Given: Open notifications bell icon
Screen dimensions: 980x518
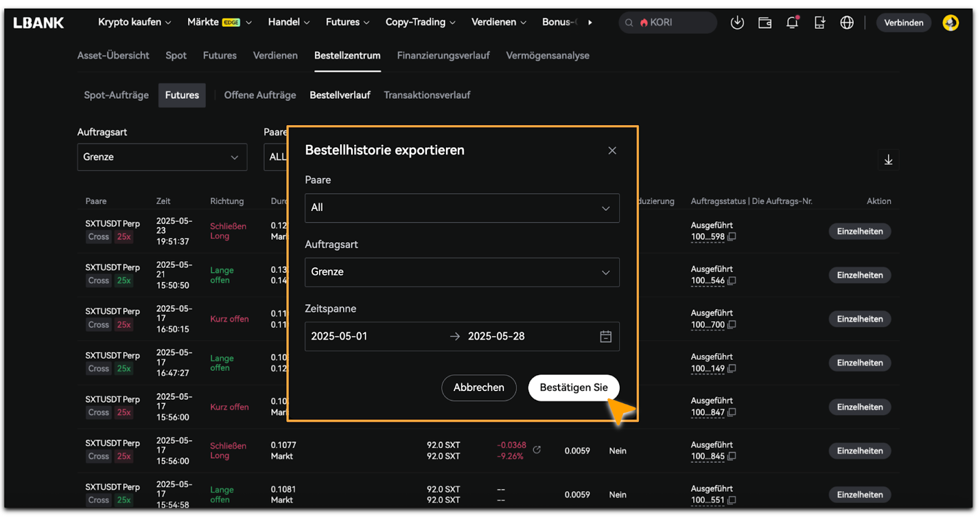Looking at the screenshot, I should 792,23.
